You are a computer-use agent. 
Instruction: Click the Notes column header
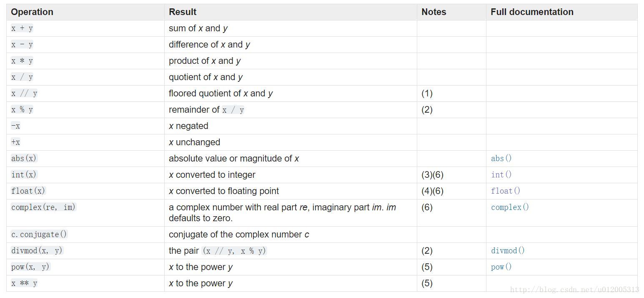point(434,12)
